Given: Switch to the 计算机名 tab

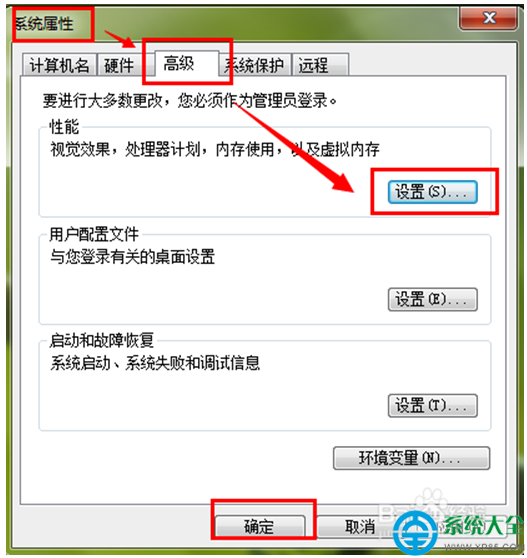Looking at the screenshot, I should point(59,65).
